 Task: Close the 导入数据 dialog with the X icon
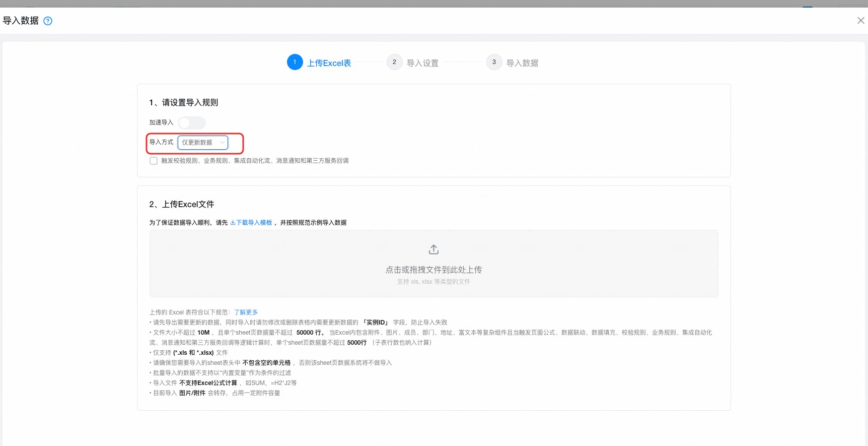860,21
